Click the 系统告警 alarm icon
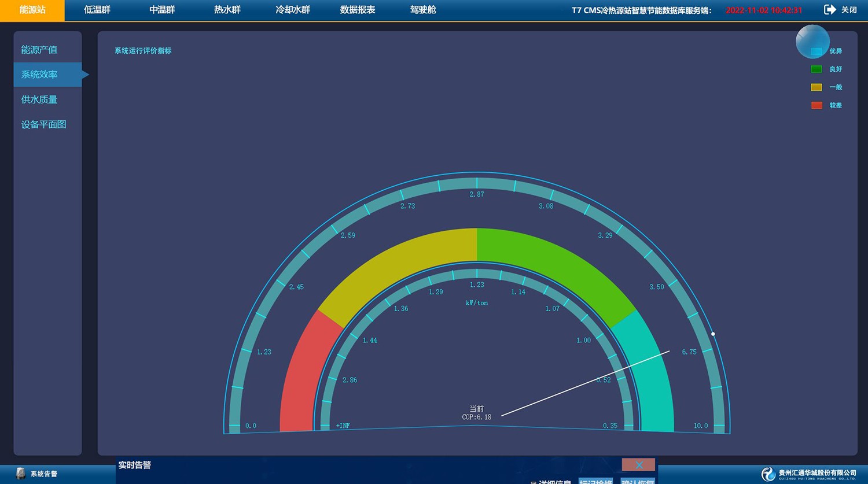This screenshot has width=868, height=484. (21, 474)
